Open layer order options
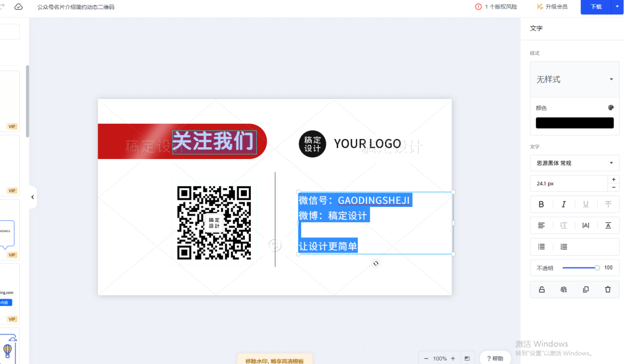This screenshot has height=364, width=624. tap(563, 290)
